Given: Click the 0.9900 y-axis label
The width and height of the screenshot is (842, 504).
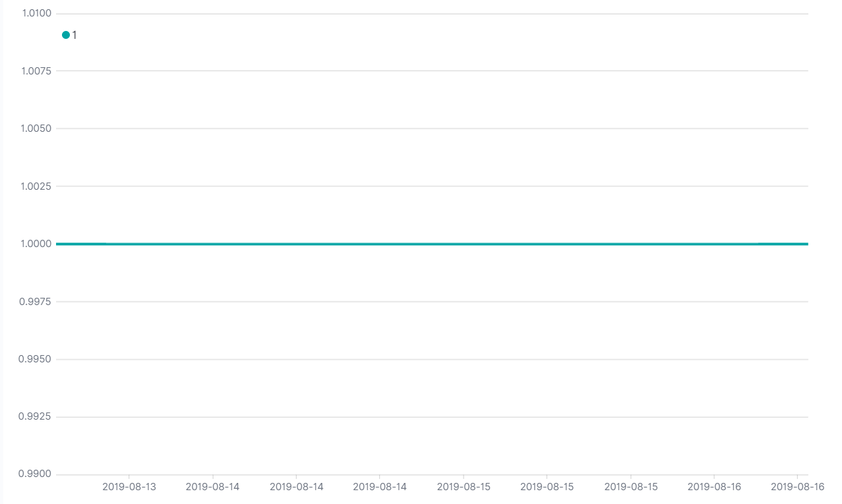Looking at the screenshot, I should click(37, 474).
